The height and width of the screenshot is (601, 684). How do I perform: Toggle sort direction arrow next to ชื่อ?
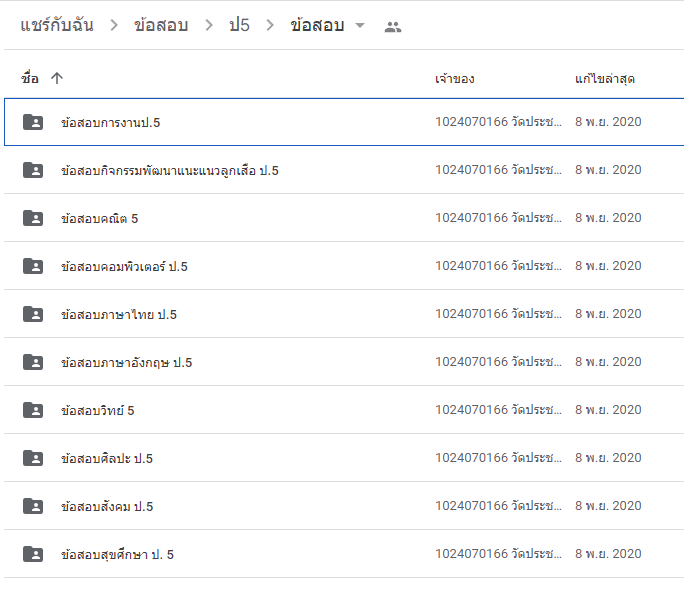(x=57, y=78)
